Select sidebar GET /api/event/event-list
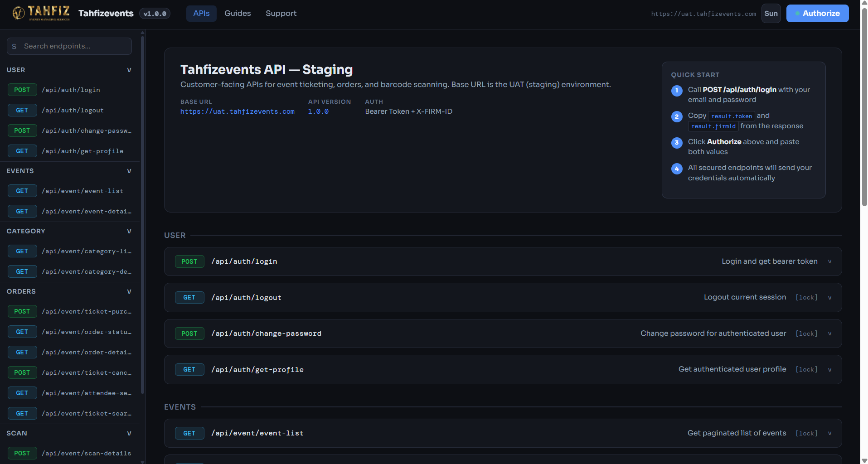The height and width of the screenshot is (464, 868). click(x=69, y=191)
